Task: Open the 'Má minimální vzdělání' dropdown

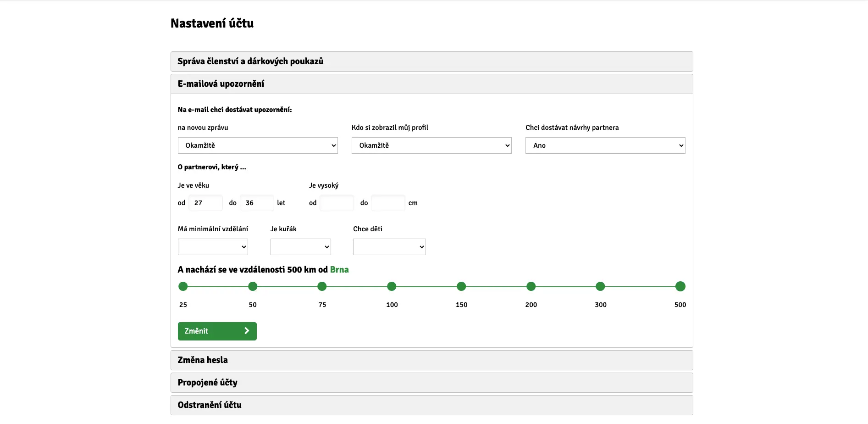Action: click(x=213, y=247)
